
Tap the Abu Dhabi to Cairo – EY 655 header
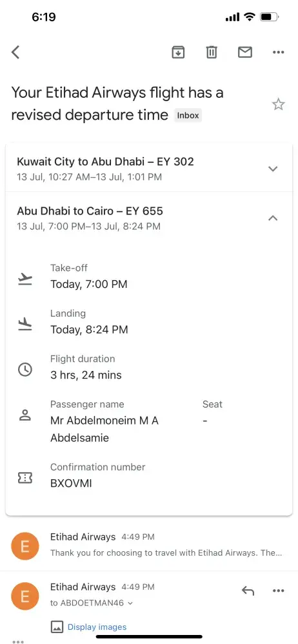point(90,211)
